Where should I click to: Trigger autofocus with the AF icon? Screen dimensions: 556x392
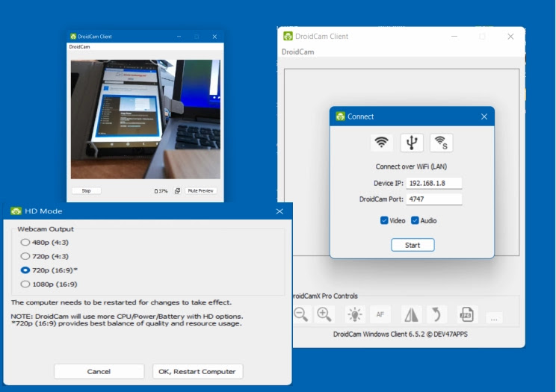[x=380, y=314]
